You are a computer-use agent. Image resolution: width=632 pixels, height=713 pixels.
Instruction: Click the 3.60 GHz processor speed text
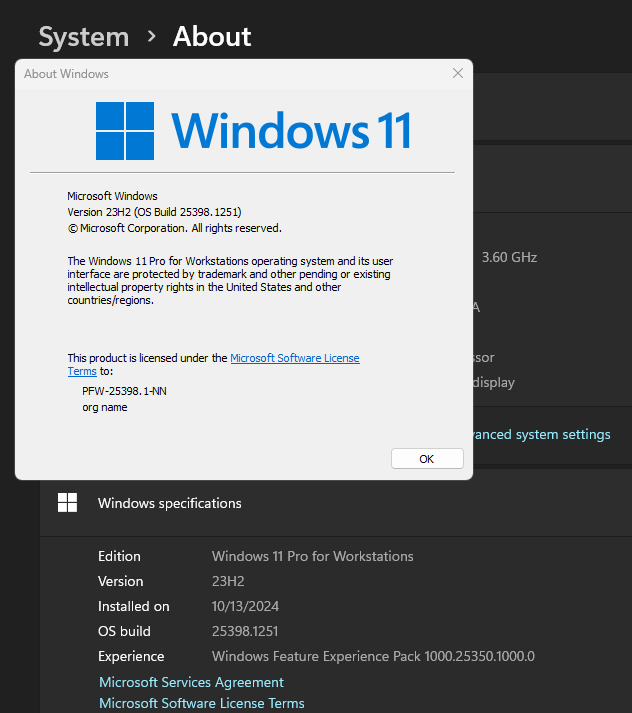pyautogui.click(x=509, y=257)
